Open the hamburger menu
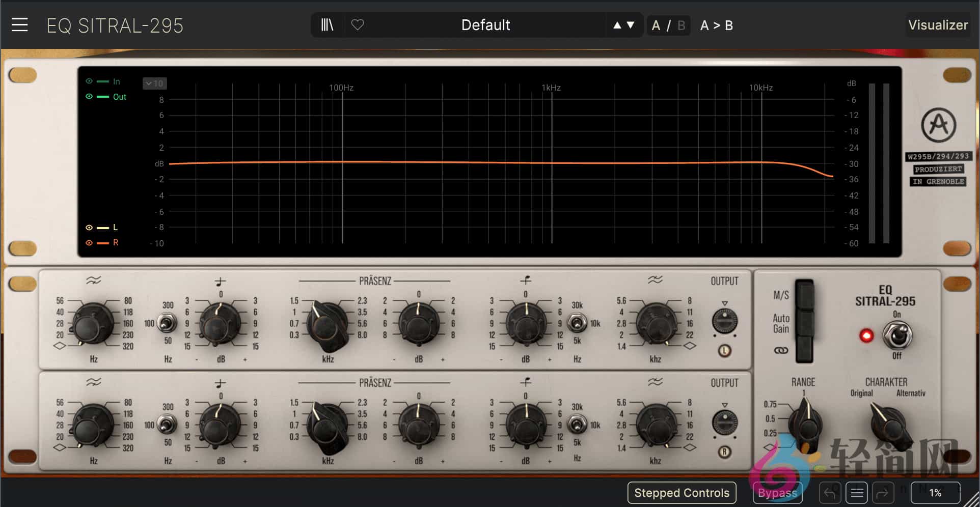This screenshot has width=980, height=507. (x=19, y=25)
